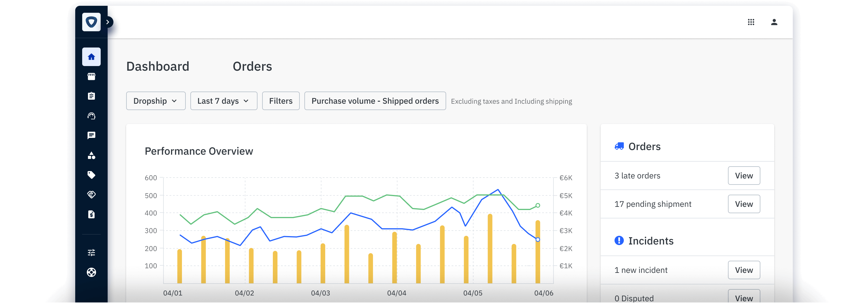Open the storefront icon in the sidebar
The image size is (868, 303).
91,76
